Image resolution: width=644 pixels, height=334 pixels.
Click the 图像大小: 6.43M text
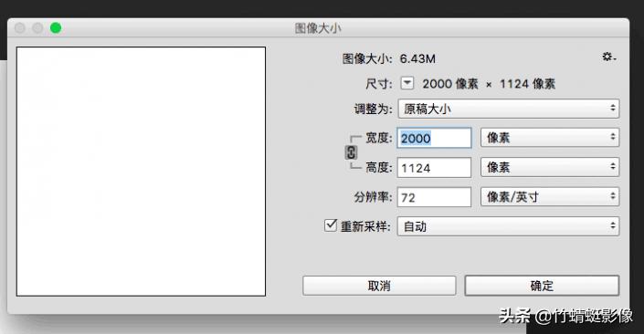(x=388, y=58)
